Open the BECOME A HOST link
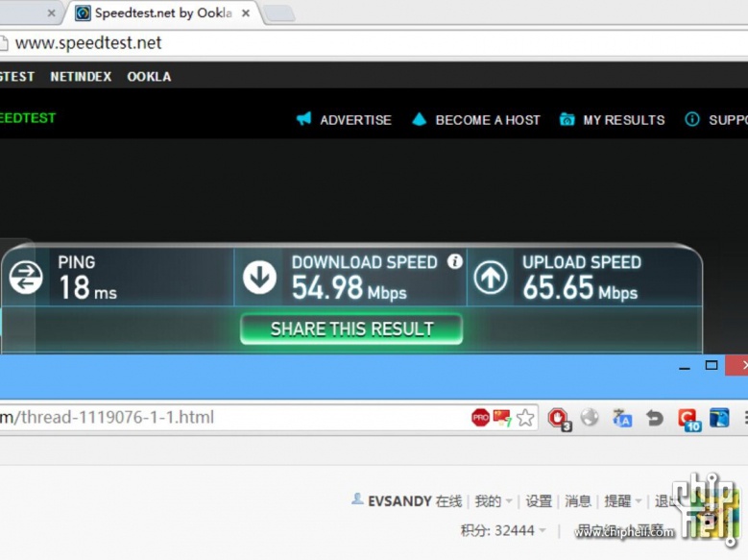This screenshot has height=560, width=748. pyautogui.click(x=488, y=120)
